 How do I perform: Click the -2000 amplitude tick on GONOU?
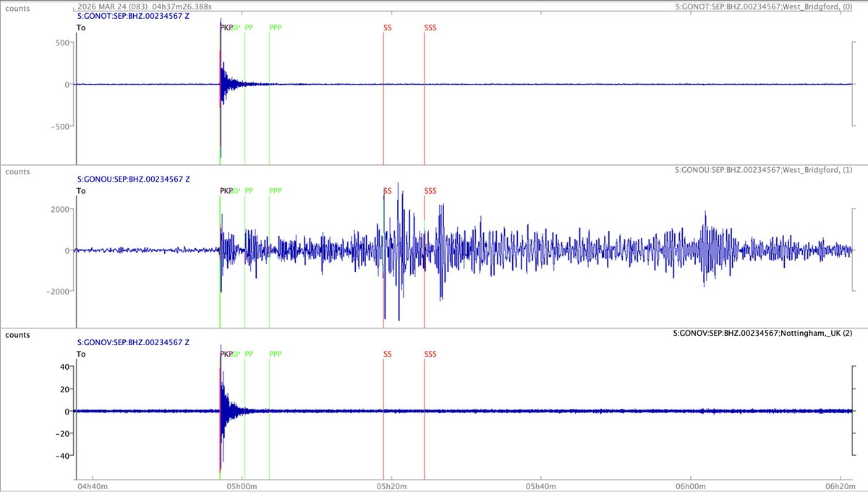(x=57, y=292)
